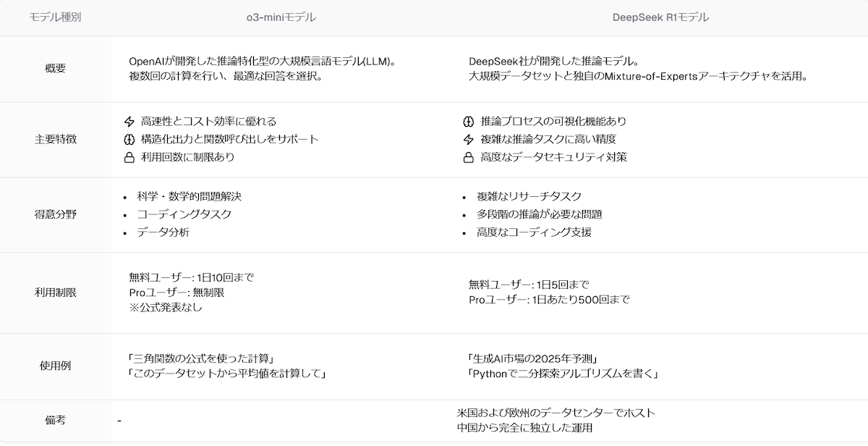Click the text 高速性とコスト効率に優れる
868x446 pixels.
pyautogui.click(x=209, y=122)
